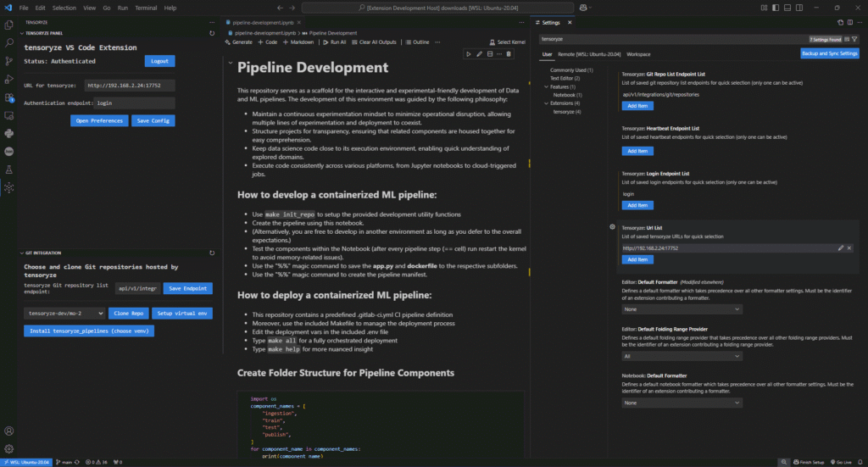The image size is (868, 467).
Task: Open the Manage gear menu
Action: (8, 448)
